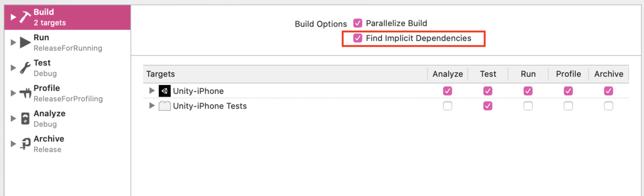Click the Analyze column header
The image size is (644, 196).
point(448,74)
